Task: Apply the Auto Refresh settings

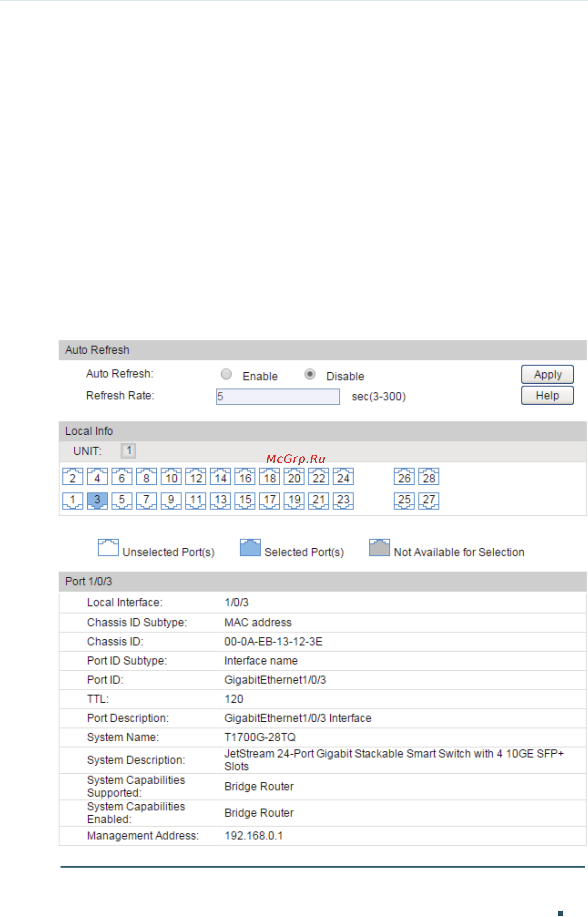Action: coord(547,374)
